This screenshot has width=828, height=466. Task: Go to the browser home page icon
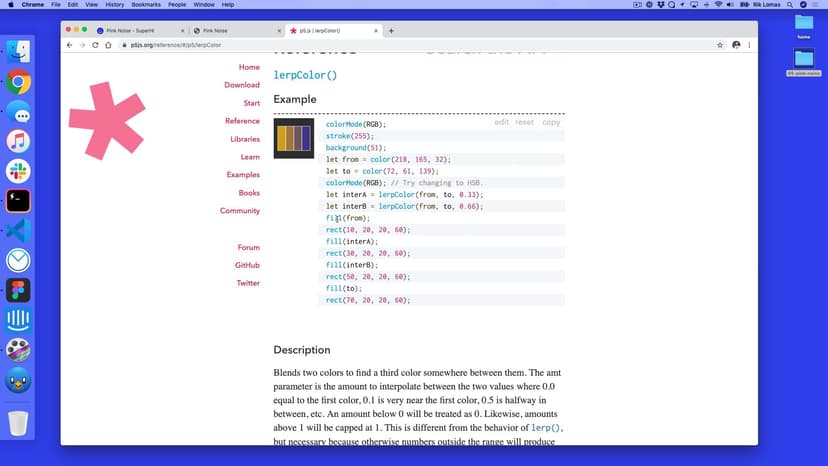tap(108, 45)
